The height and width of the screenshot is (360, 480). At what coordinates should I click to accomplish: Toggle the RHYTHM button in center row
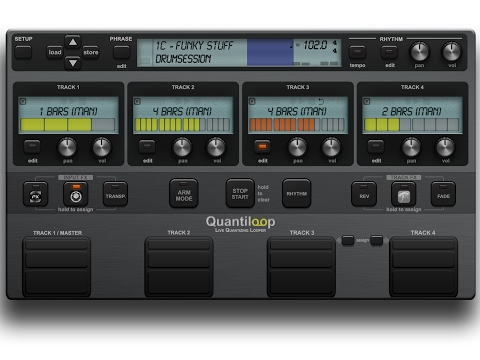(297, 193)
